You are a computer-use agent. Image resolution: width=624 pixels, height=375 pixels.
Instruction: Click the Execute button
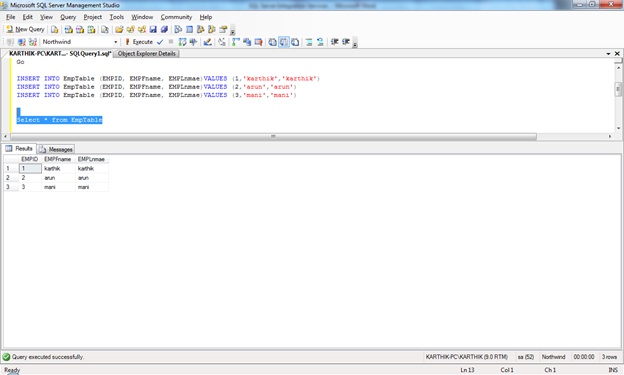[139, 42]
